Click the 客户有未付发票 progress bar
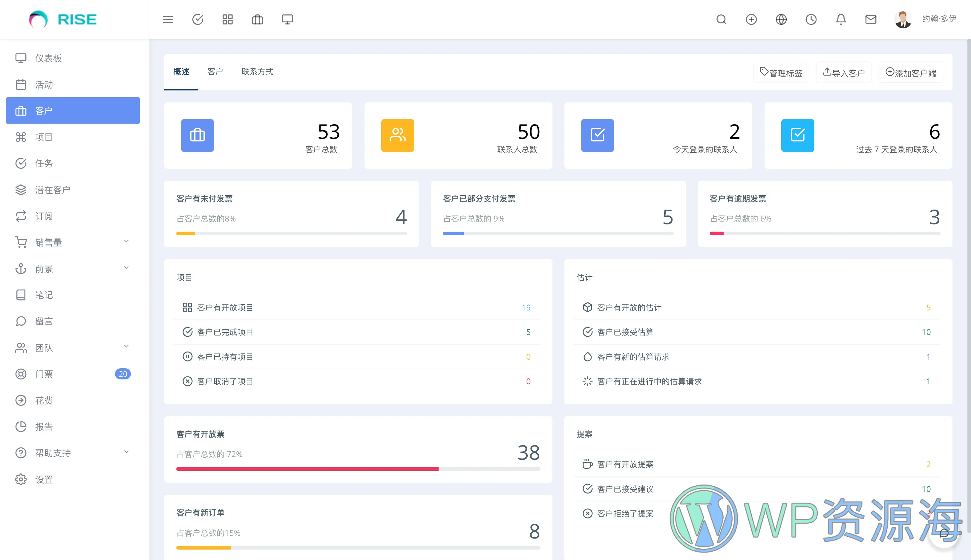The width and height of the screenshot is (971, 560). [x=291, y=233]
